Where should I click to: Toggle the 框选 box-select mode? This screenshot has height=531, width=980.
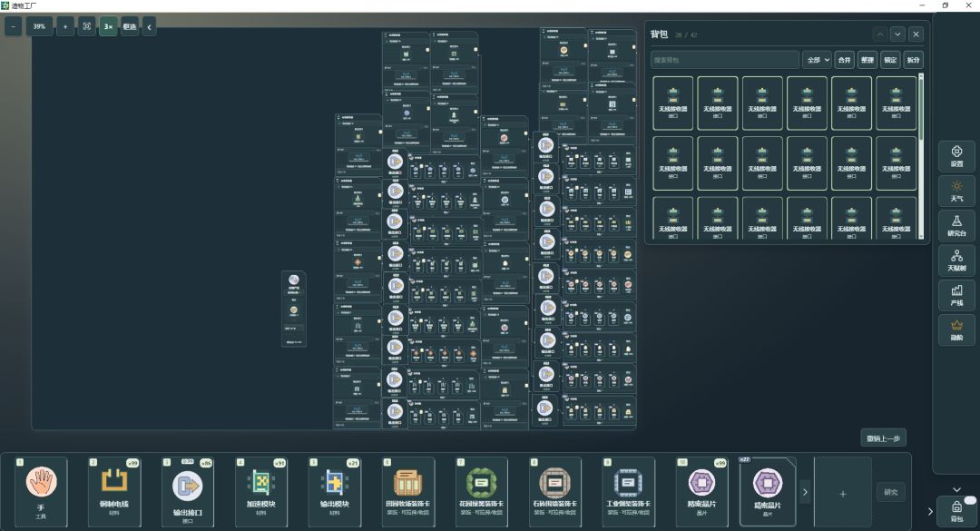pyautogui.click(x=130, y=26)
